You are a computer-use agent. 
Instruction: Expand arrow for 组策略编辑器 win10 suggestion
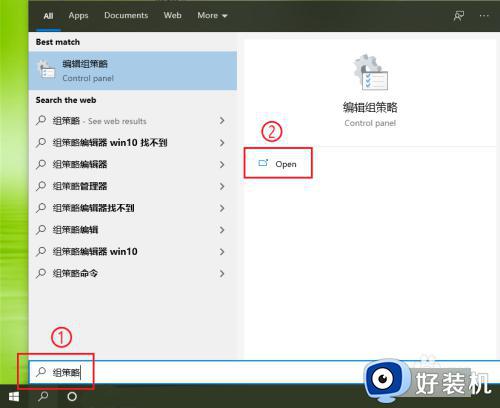222,252
